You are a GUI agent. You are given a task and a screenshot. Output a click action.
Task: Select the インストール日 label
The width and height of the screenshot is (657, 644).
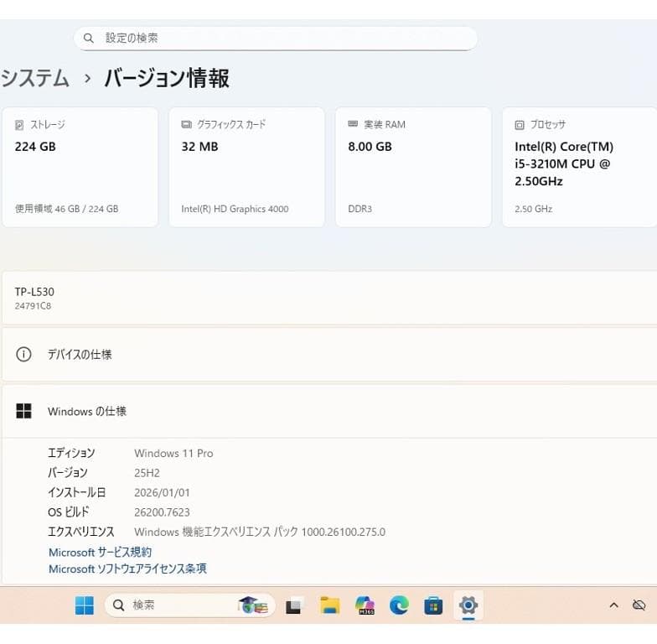77,493
